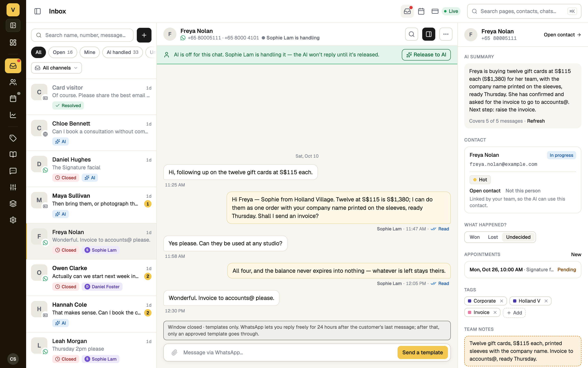Select the Undecided outcome option
Screen dimensions: 588x368
click(518, 237)
